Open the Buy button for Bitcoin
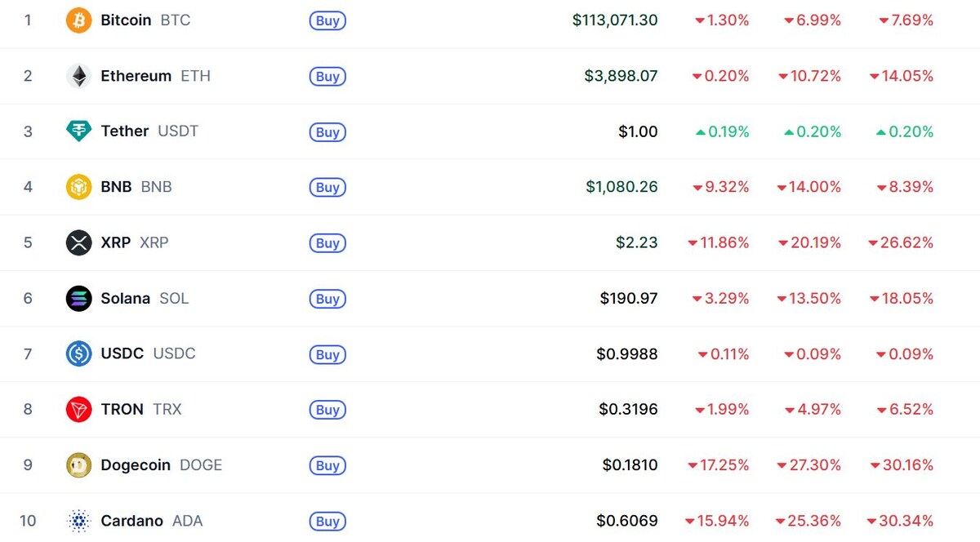The width and height of the screenshot is (980, 542). coord(327,20)
